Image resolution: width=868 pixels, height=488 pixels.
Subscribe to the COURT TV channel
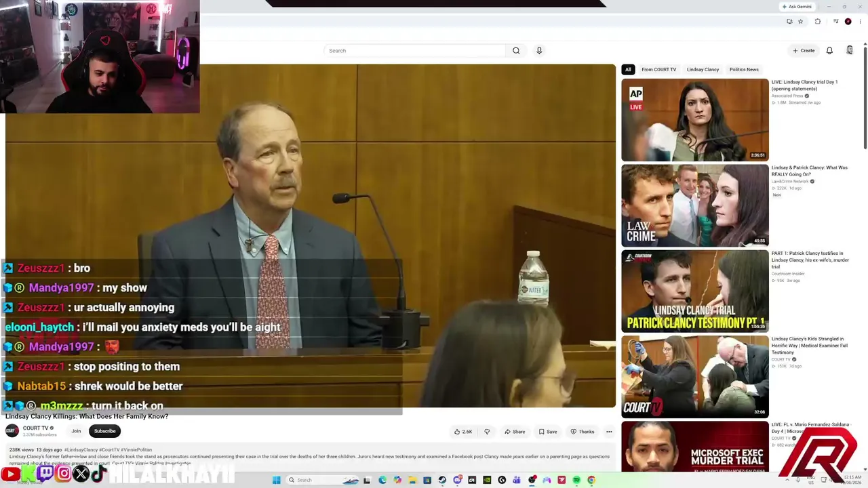click(x=104, y=431)
